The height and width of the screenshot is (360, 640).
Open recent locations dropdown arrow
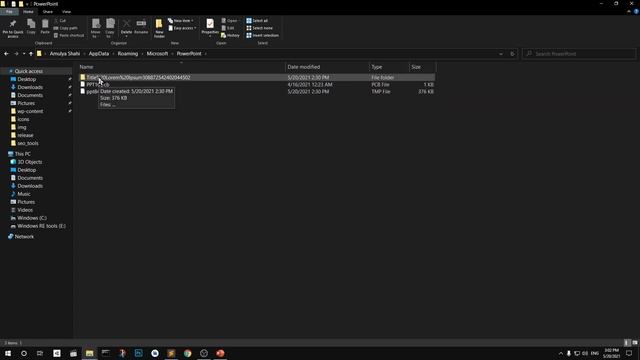24,53
